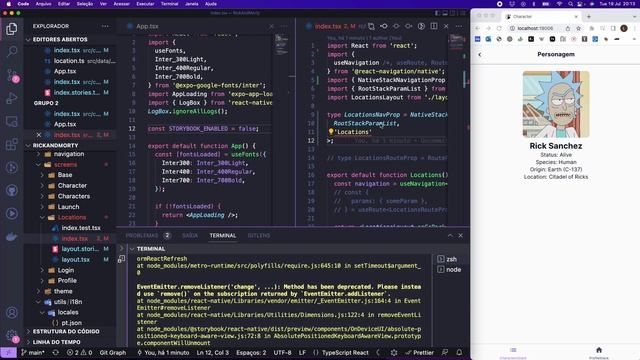Open pt.json in the locales folder
This screenshot has height=360, width=640.
(x=71, y=323)
